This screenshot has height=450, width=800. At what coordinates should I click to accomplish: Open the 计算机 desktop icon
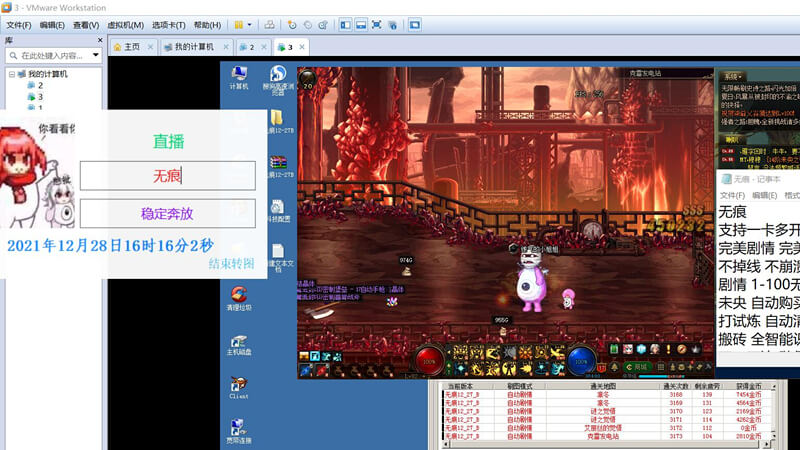tap(239, 78)
